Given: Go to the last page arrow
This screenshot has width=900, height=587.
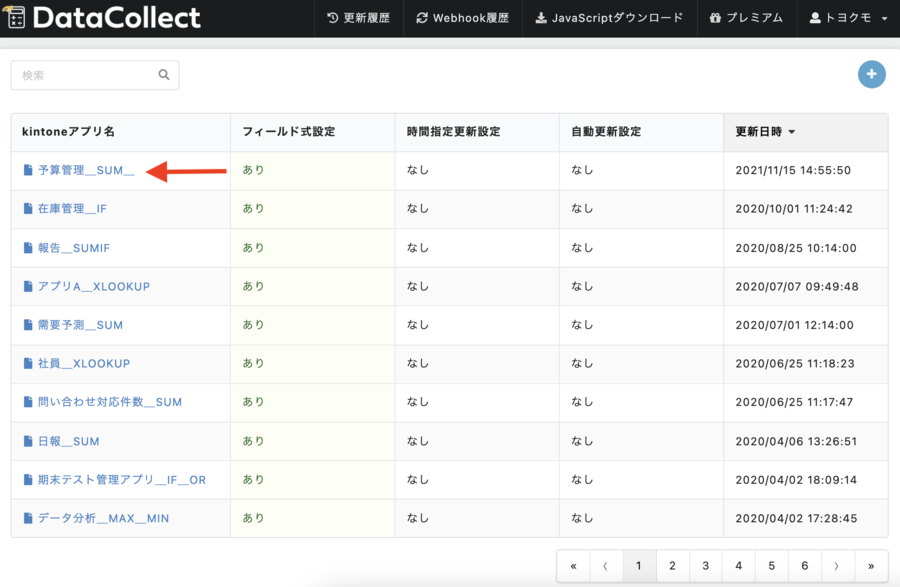Looking at the screenshot, I should click(x=870, y=566).
